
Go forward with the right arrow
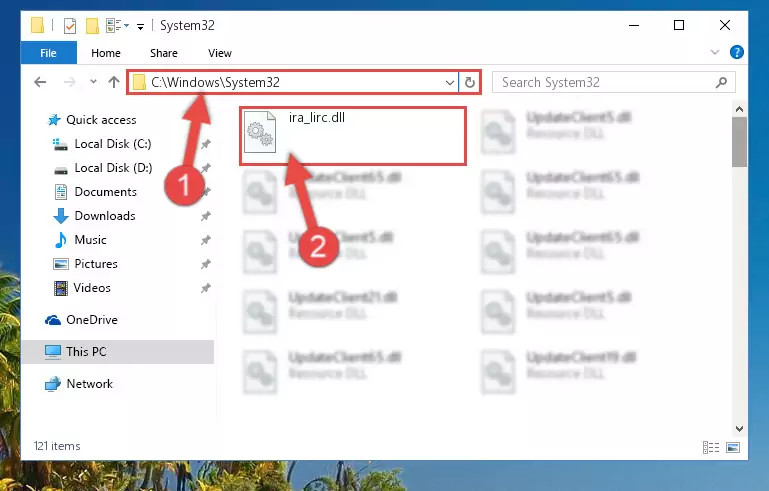[x=70, y=82]
